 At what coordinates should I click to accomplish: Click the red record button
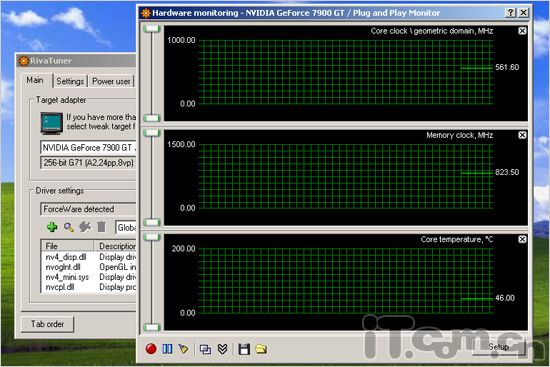pyautogui.click(x=151, y=349)
